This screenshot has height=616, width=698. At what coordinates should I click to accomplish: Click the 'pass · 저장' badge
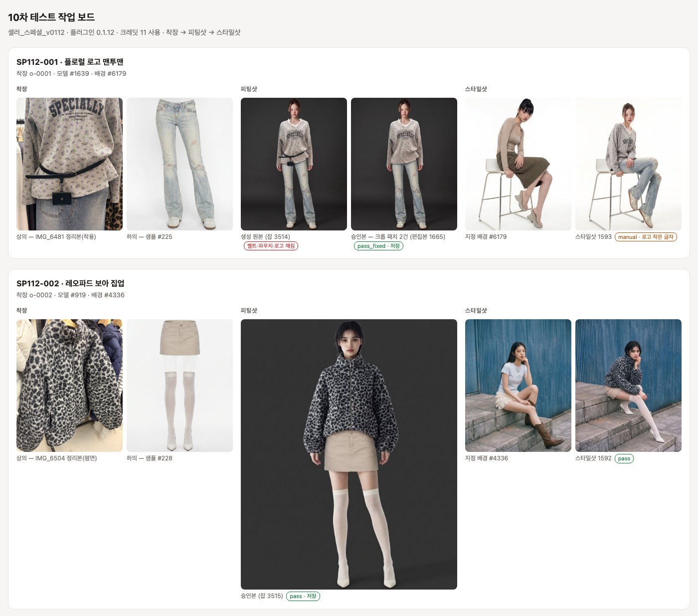pyautogui.click(x=303, y=596)
